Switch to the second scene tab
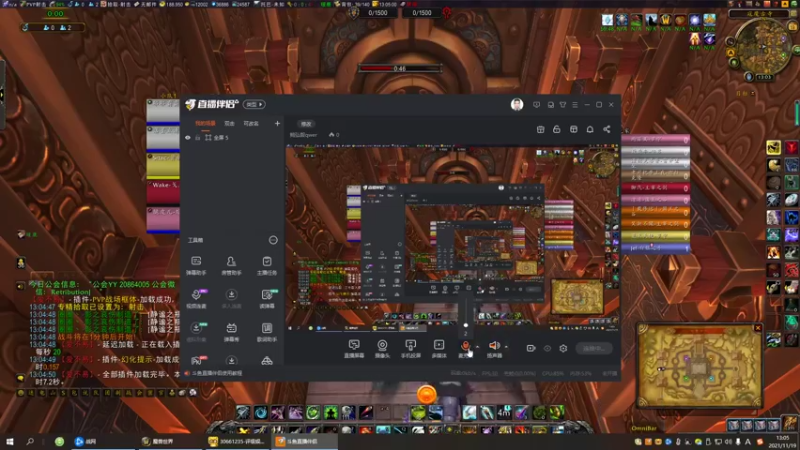The height and width of the screenshot is (450, 800). point(229,123)
